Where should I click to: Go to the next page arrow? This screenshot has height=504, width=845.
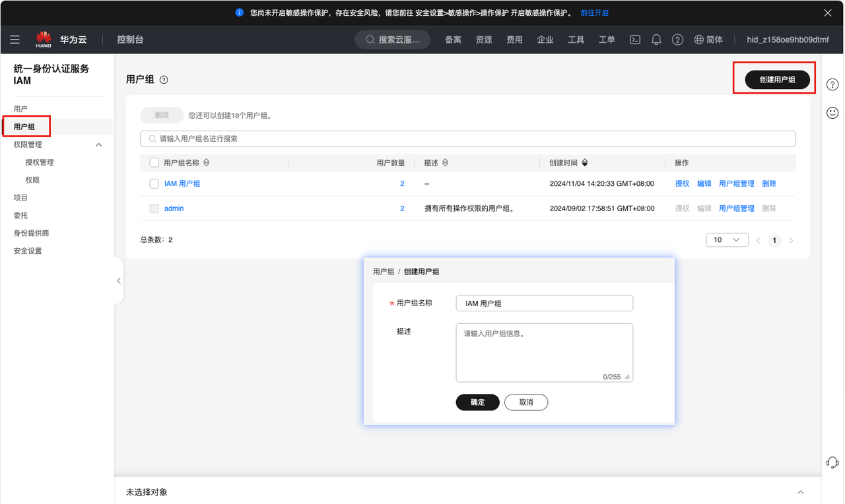(791, 240)
